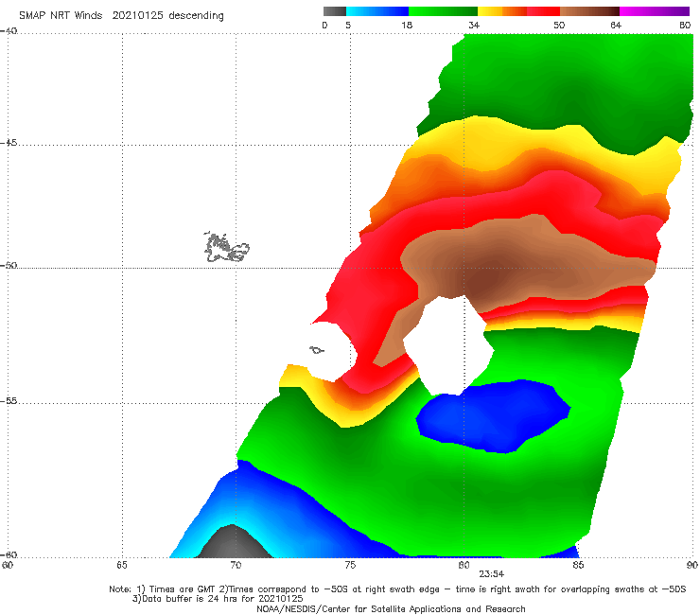Click the color bar label '34'

(x=474, y=25)
